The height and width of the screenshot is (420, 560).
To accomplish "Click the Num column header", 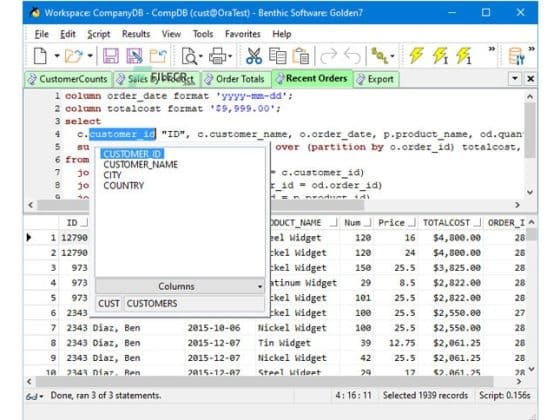I will [356, 223].
